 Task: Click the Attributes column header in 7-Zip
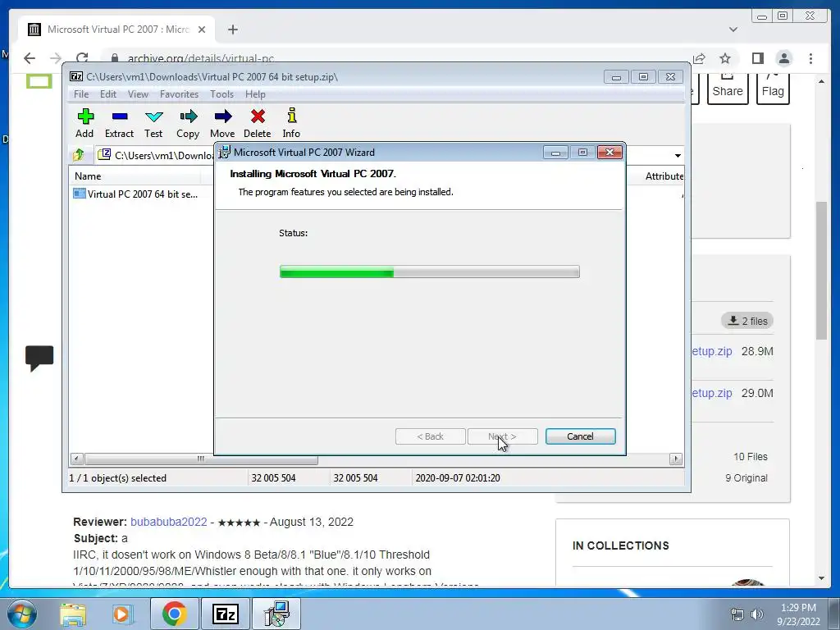point(664,176)
